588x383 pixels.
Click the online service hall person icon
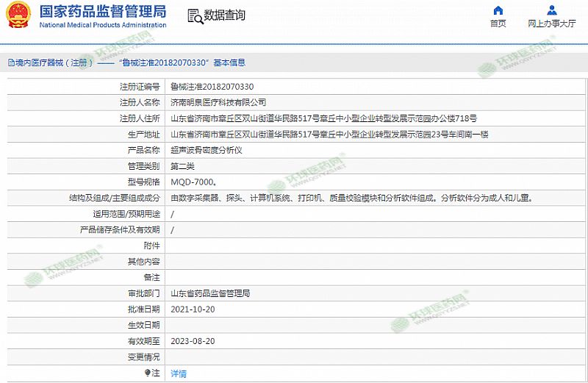pos(551,10)
